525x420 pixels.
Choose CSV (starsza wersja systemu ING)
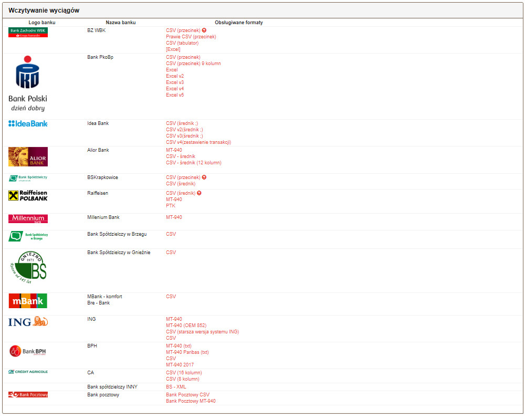point(203,332)
